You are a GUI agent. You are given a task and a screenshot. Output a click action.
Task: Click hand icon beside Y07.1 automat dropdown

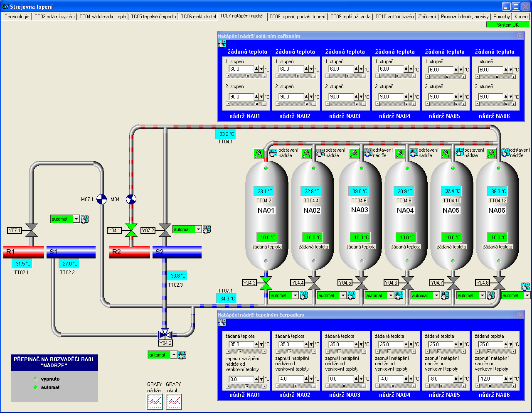click(x=84, y=219)
